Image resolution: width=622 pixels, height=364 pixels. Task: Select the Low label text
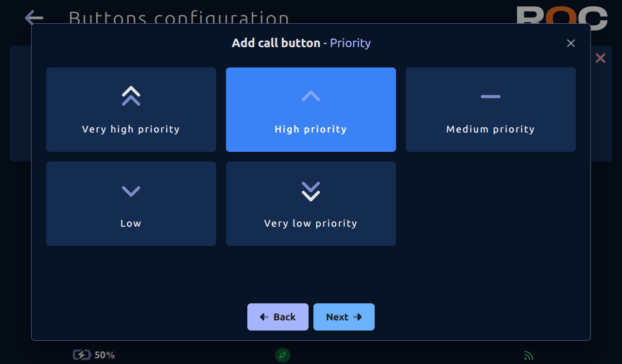pyautogui.click(x=131, y=223)
